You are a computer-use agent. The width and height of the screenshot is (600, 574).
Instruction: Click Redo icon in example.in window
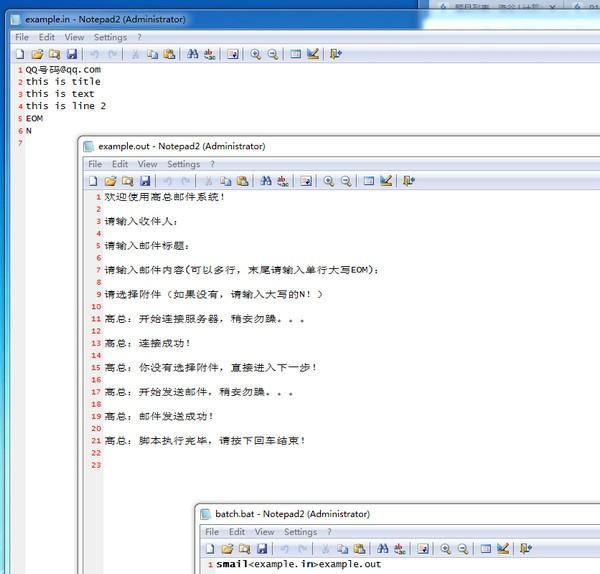(x=112, y=54)
